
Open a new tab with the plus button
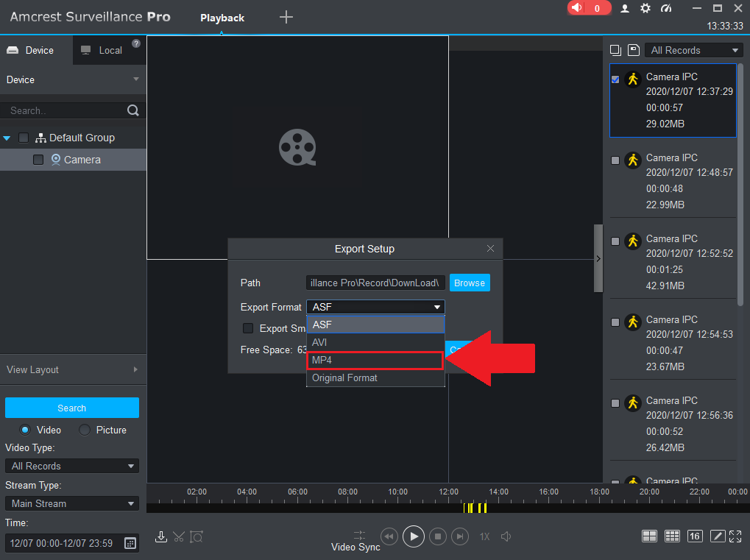286,16
